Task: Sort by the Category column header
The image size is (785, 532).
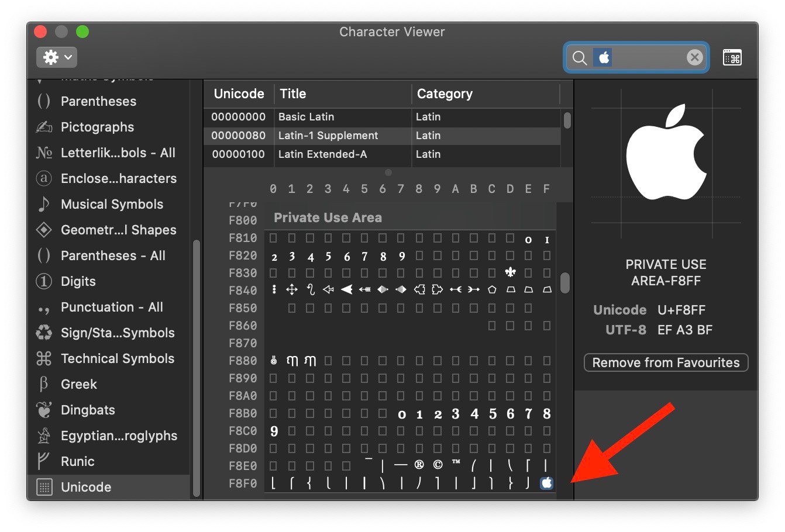Action: 486,94
